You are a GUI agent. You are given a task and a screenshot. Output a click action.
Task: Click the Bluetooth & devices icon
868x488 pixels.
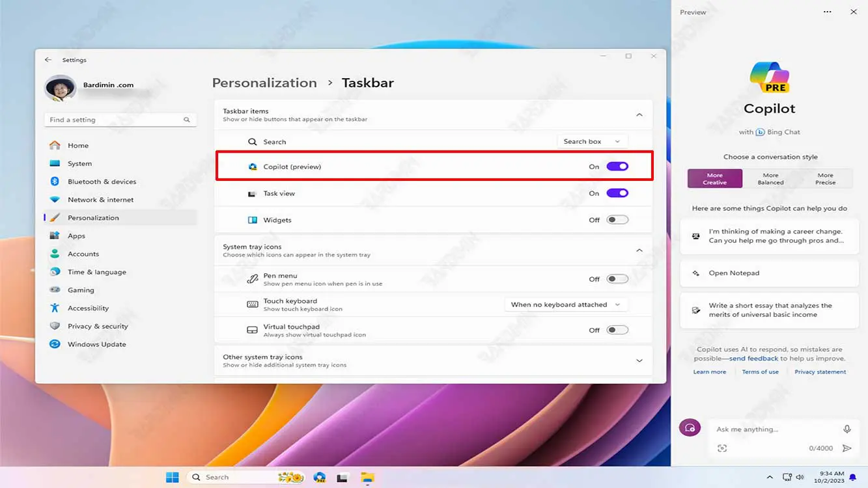click(55, 182)
